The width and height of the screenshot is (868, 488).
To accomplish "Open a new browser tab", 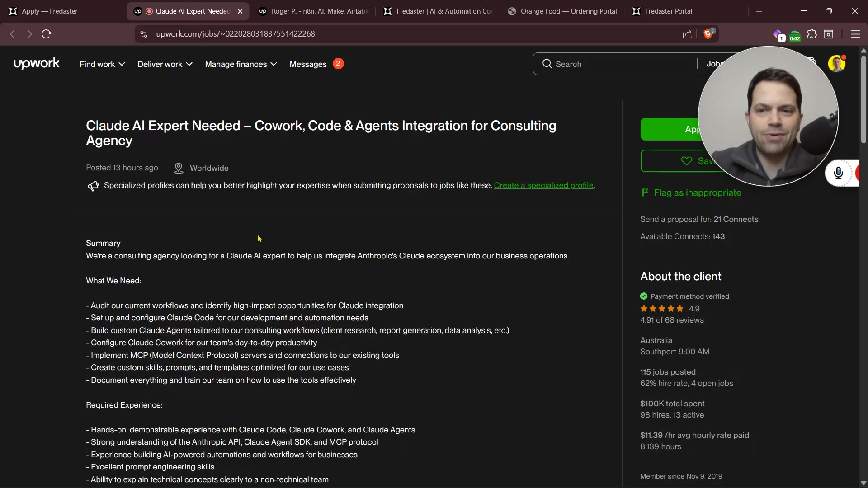I will pos(759,11).
